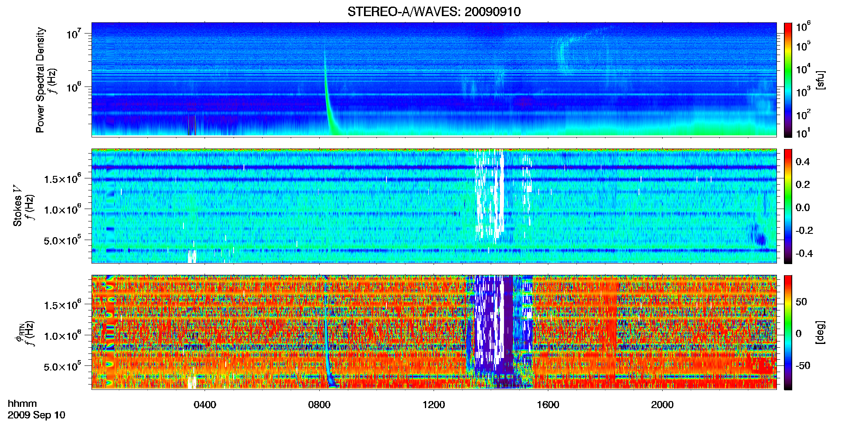Click the 1.0×10^6 tick of the bottom phi panel
Screen dimensions: 868x447
[x=62, y=335]
